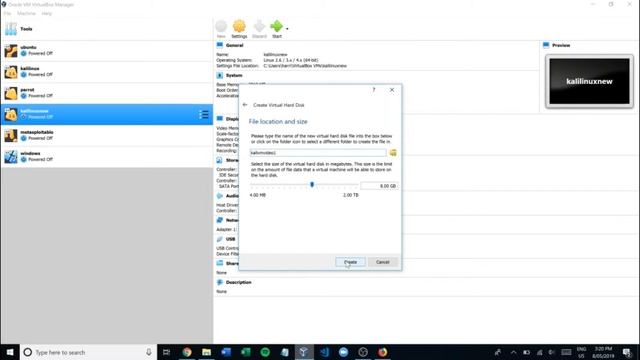Open the Machine menu
640x360 pixels.
[26, 13]
